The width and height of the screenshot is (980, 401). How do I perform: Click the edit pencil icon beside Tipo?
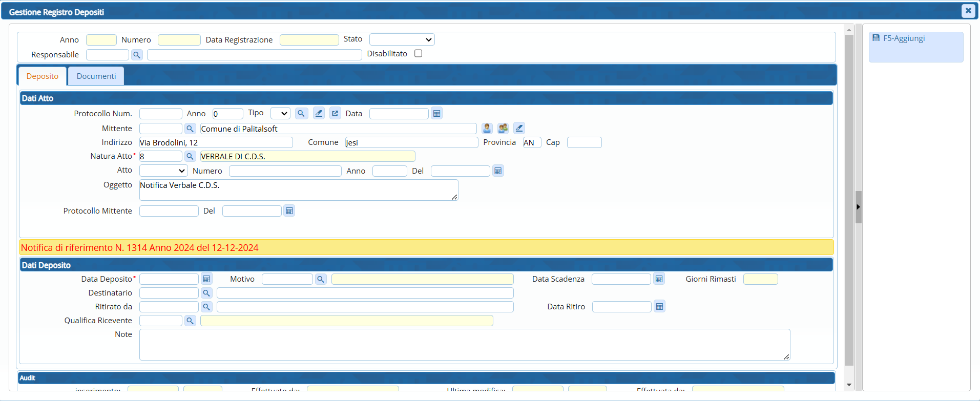click(x=319, y=114)
